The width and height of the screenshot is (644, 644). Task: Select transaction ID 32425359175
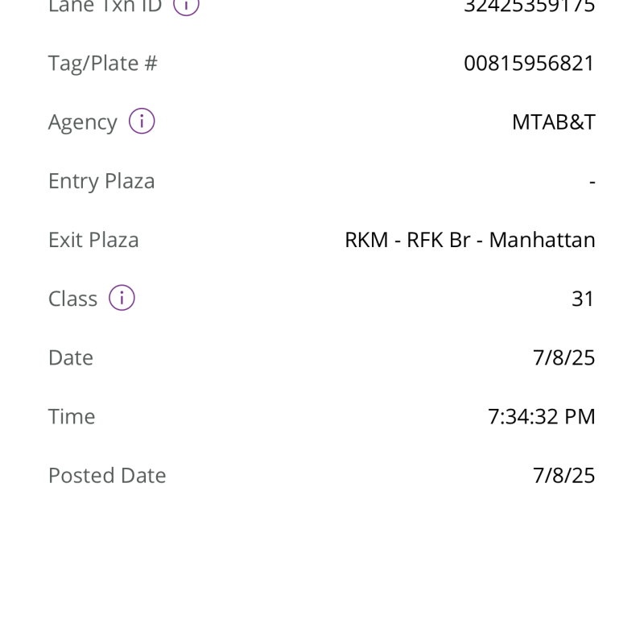click(x=529, y=6)
